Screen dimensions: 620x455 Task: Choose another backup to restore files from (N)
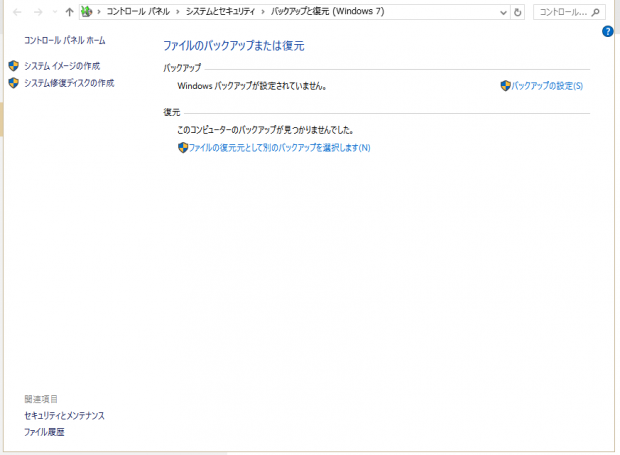[x=280, y=147]
